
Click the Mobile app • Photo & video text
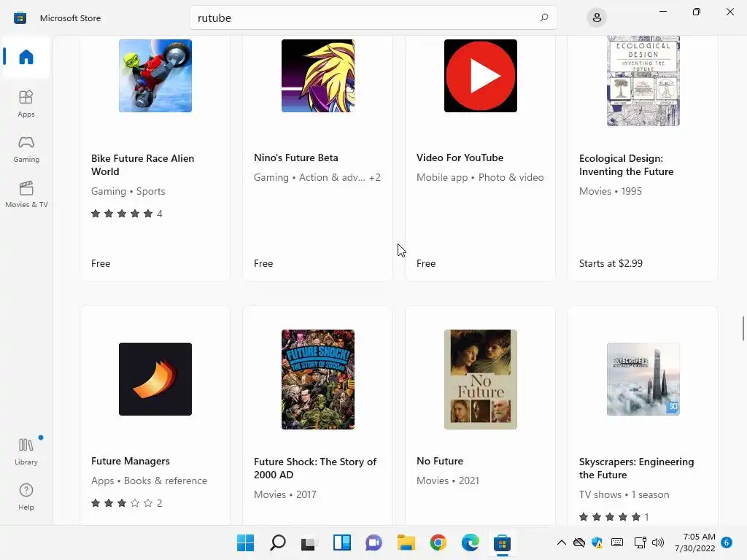tap(480, 177)
